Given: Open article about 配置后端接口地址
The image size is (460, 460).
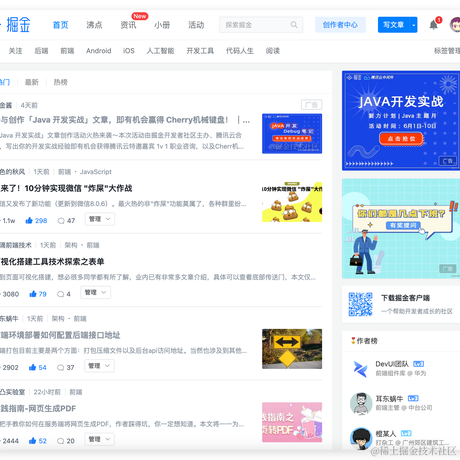Looking at the screenshot, I should (60, 335).
